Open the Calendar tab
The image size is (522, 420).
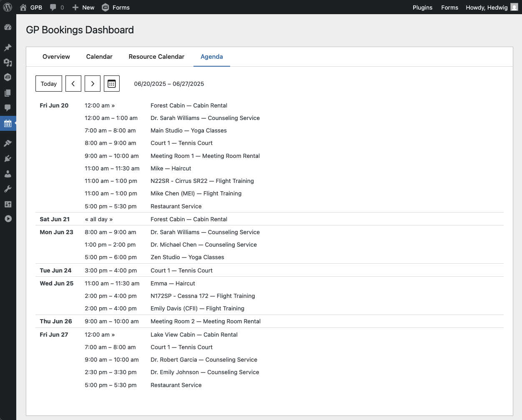[x=99, y=57]
